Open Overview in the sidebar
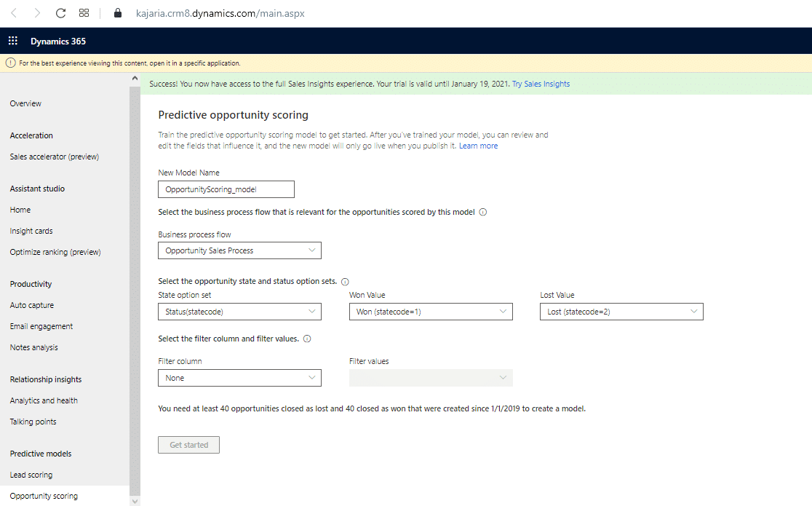Screen dimensions: 812x506 tap(25, 103)
